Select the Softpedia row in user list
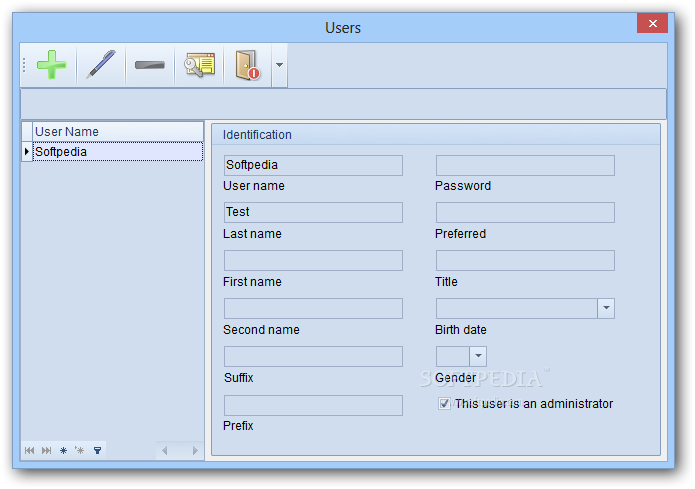 118,152
